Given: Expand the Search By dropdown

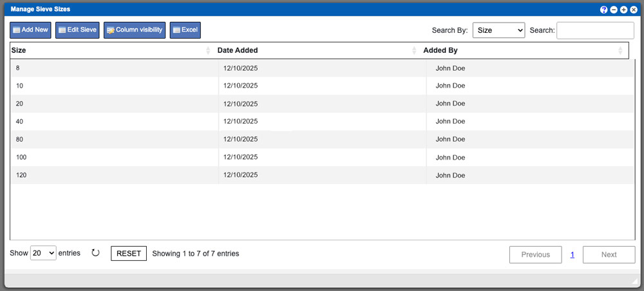Looking at the screenshot, I should pyautogui.click(x=498, y=30).
